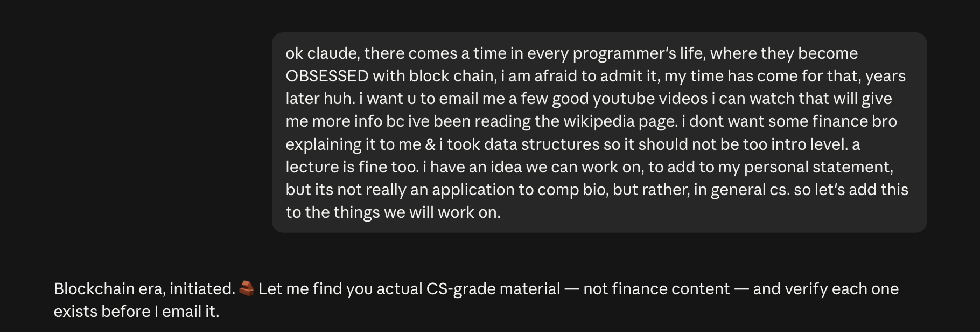The height and width of the screenshot is (332, 980).
Task: Click "not finance content" in the reply
Action: pos(656,289)
